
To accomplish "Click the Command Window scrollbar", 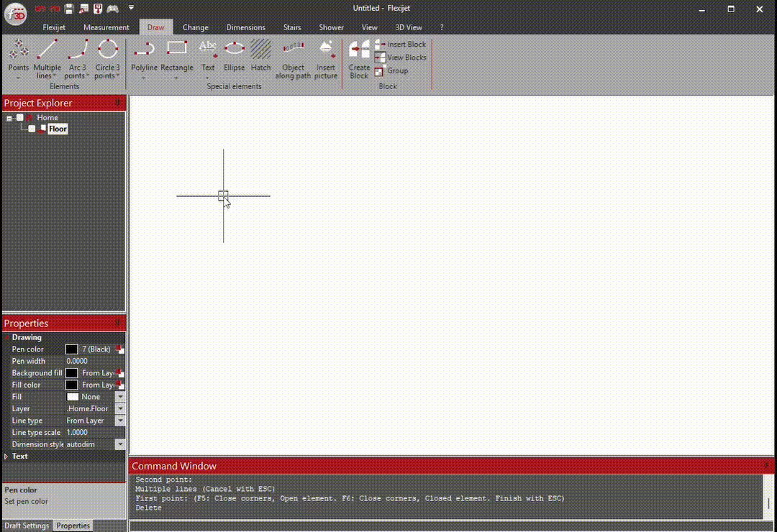I will (x=768, y=496).
